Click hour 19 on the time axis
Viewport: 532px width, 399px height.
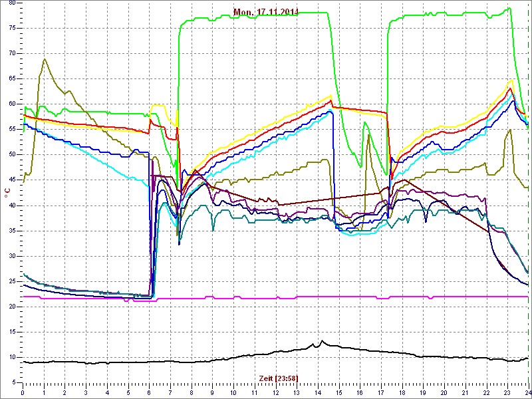click(x=423, y=392)
